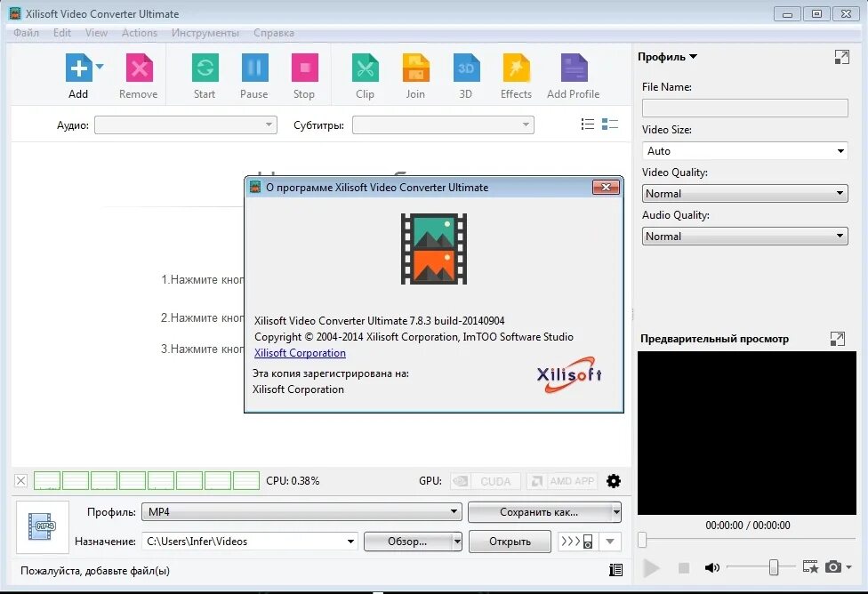The width and height of the screenshot is (868, 594).
Task: Follow the Xilisoft Corporation link
Action: [x=300, y=353]
